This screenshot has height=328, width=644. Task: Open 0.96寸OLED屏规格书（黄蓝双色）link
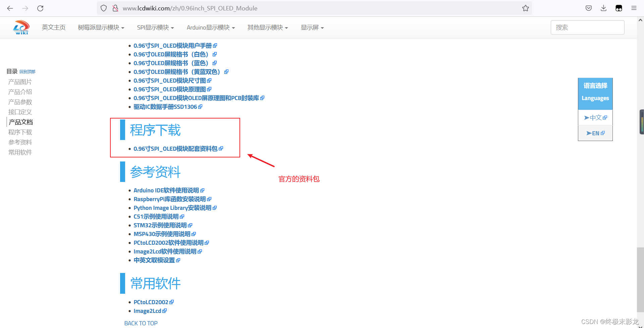point(181,72)
